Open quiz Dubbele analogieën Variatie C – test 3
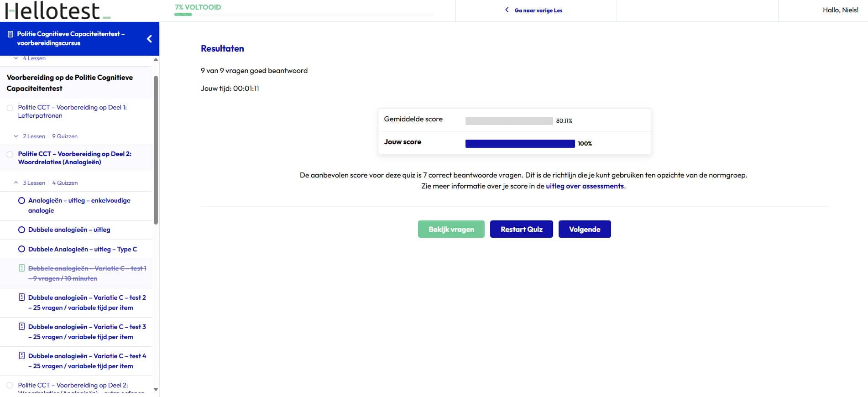Viewport: 868px width, 397px height. [x=87, y=332]
